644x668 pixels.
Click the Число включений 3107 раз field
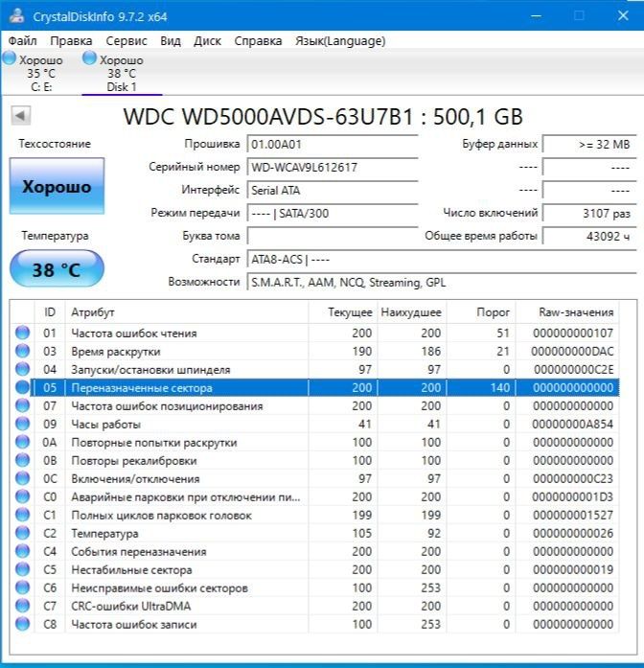point(589,213)
